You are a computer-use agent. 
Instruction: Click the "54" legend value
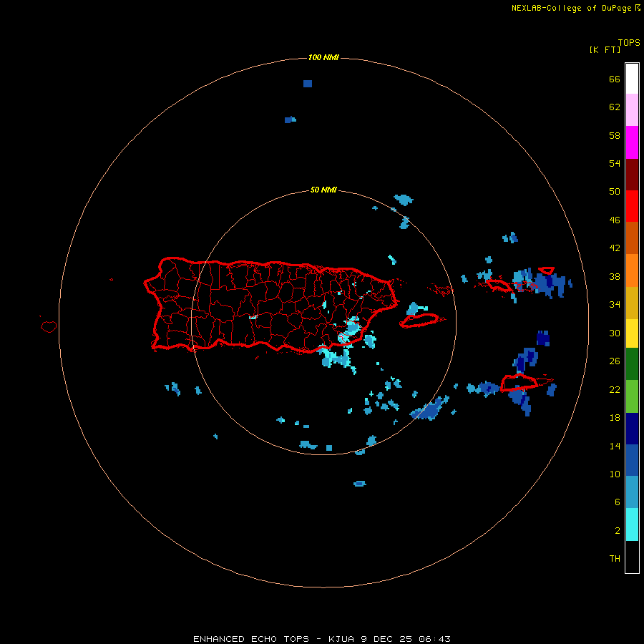pos(615,163)
